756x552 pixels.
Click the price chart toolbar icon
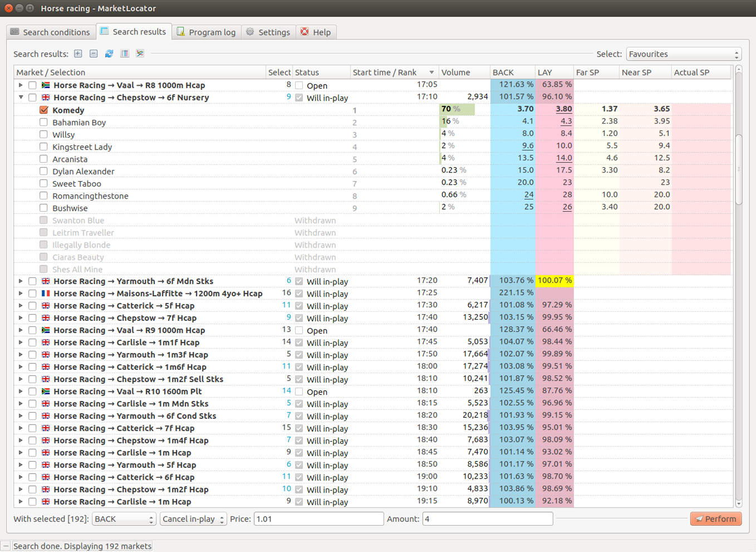click(x=140, y=53)
